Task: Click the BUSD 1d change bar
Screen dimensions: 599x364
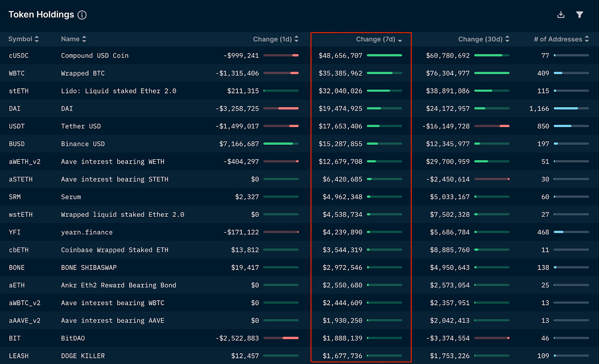Action: (281, 144)
